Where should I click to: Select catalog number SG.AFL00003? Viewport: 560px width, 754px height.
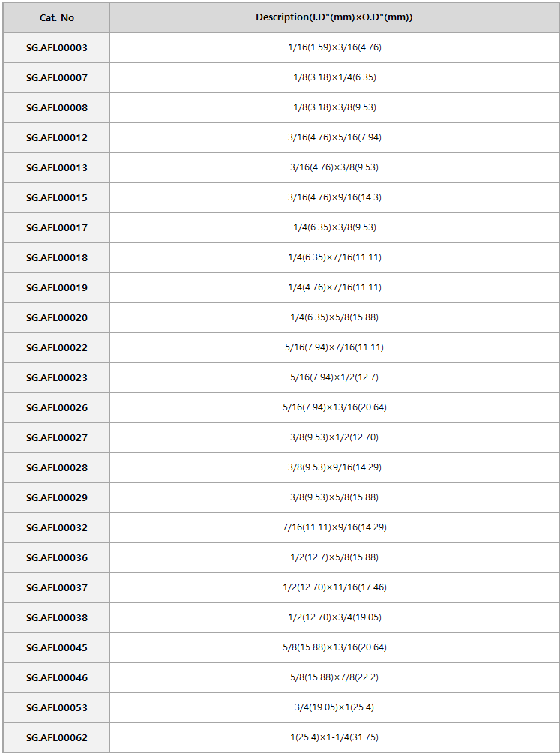click(x=57, y=47)
